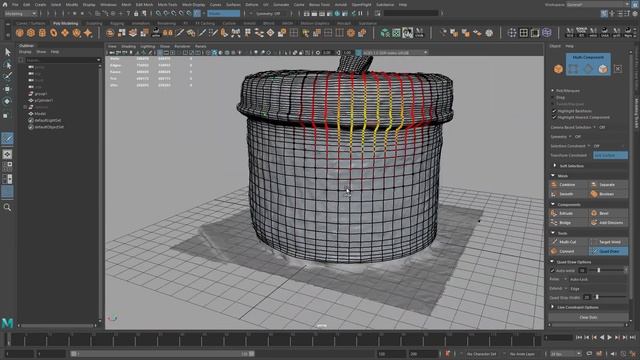Collapse the Mesh section
The height and width of the screenshot is (360, 640).
553,176
